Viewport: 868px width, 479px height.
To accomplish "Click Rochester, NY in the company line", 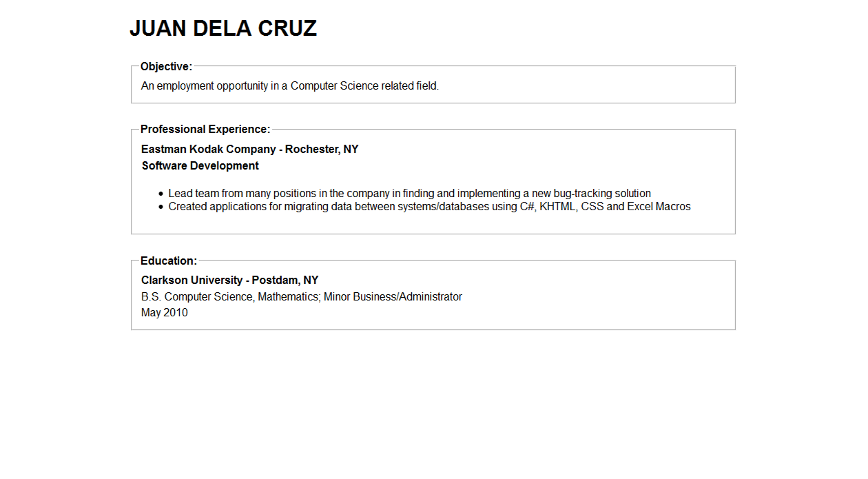I will coord(322,150).
